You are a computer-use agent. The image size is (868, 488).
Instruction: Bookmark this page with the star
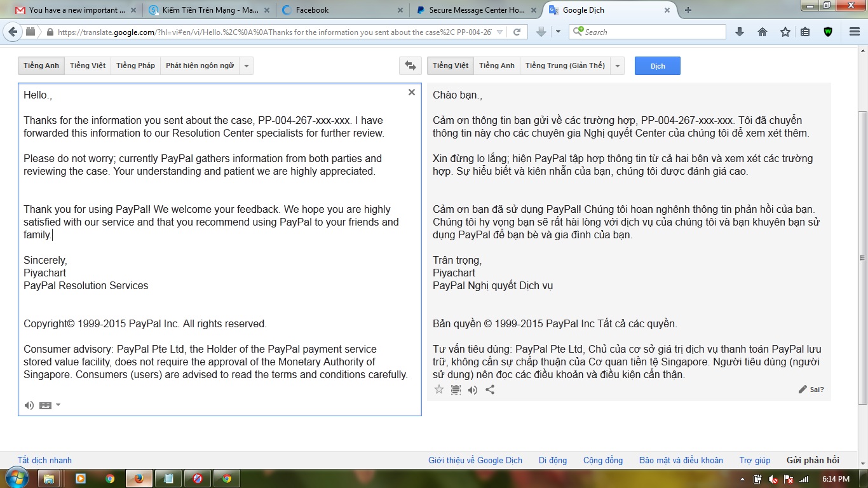[x=785, y=32]
